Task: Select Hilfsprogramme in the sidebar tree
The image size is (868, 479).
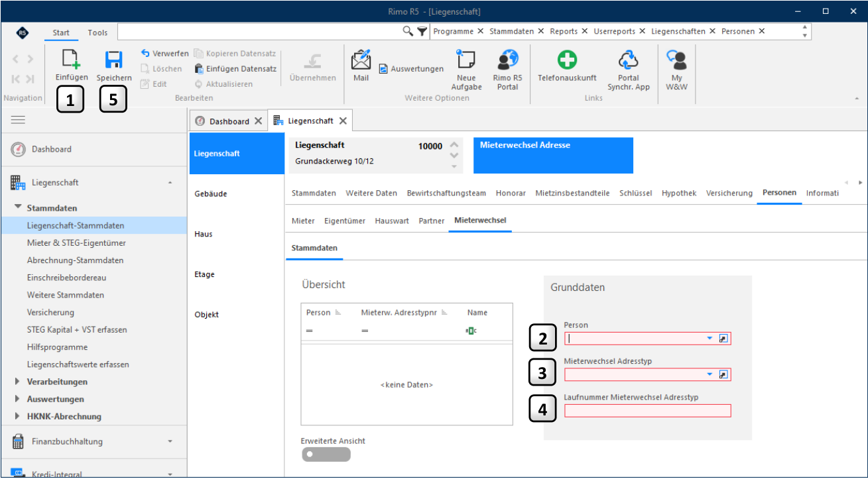Action: 57,346
